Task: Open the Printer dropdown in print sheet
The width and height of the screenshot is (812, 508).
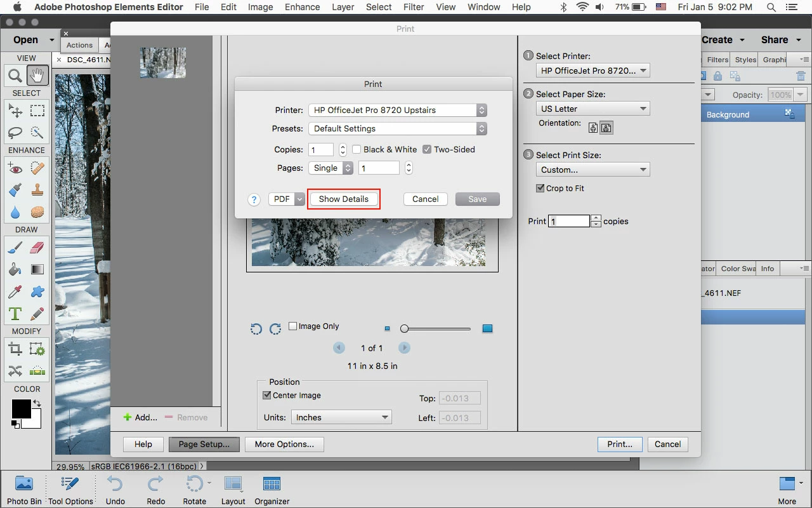Action: 398,110
